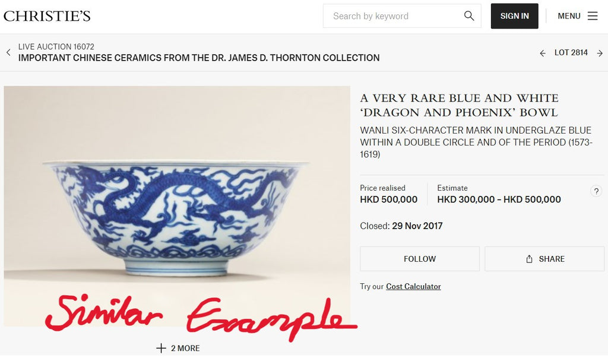Click the SIGN IN button
This screenshot has height=364, width=608.
pos(514,16)
